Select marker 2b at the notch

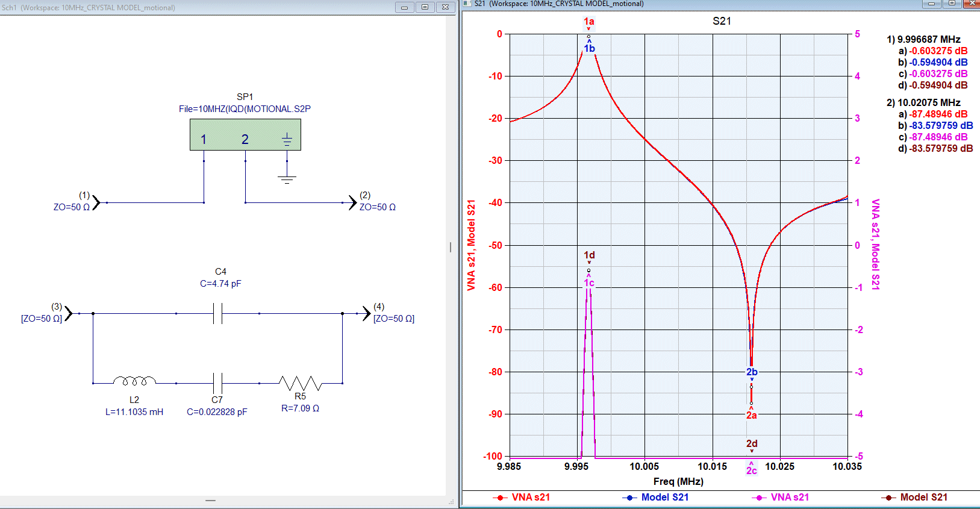click(752, 372)
